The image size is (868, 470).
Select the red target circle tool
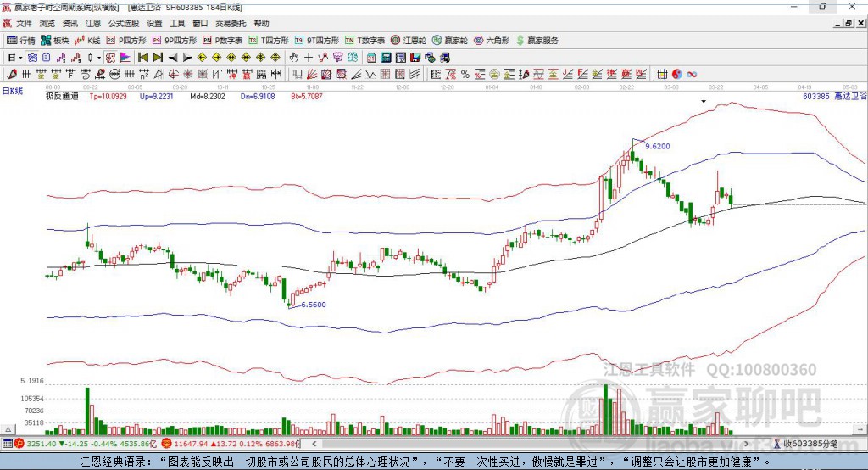click(x=173, y=75)
